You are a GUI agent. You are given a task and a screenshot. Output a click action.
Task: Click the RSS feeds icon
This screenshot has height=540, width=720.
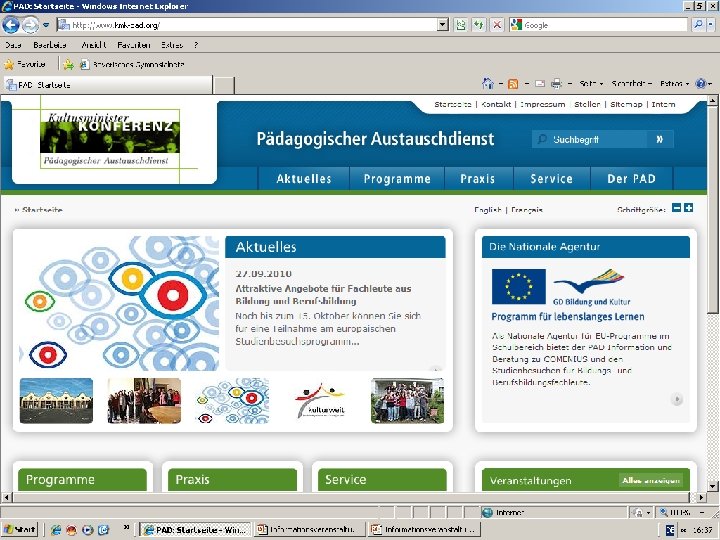pyautogui.click(x=513, y=84)
